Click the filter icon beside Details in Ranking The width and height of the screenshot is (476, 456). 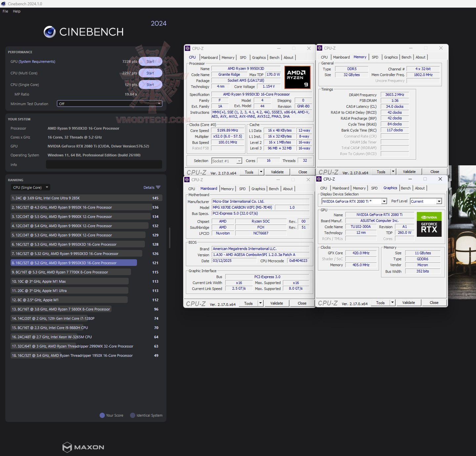tap(158, 187)
